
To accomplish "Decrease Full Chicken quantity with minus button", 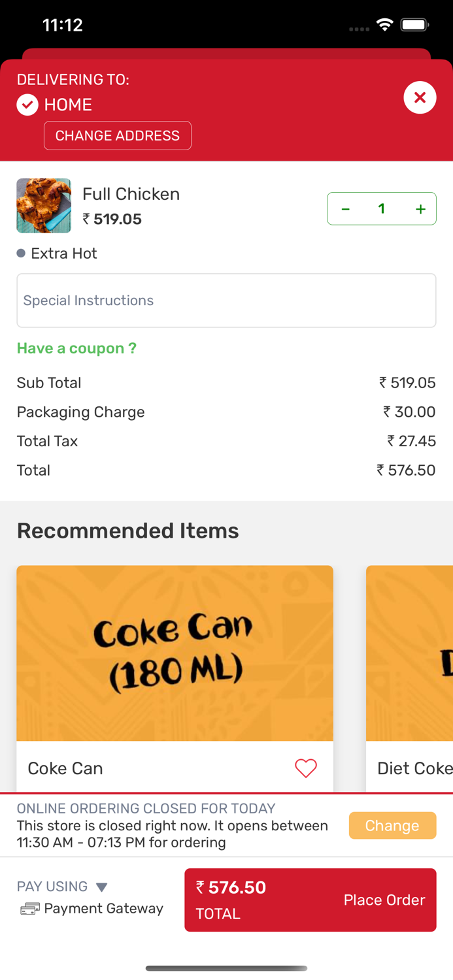I will pos(344,209).
